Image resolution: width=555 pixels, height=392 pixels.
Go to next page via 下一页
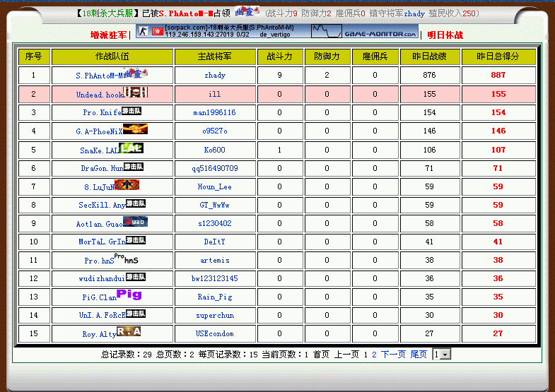point(393,355)
